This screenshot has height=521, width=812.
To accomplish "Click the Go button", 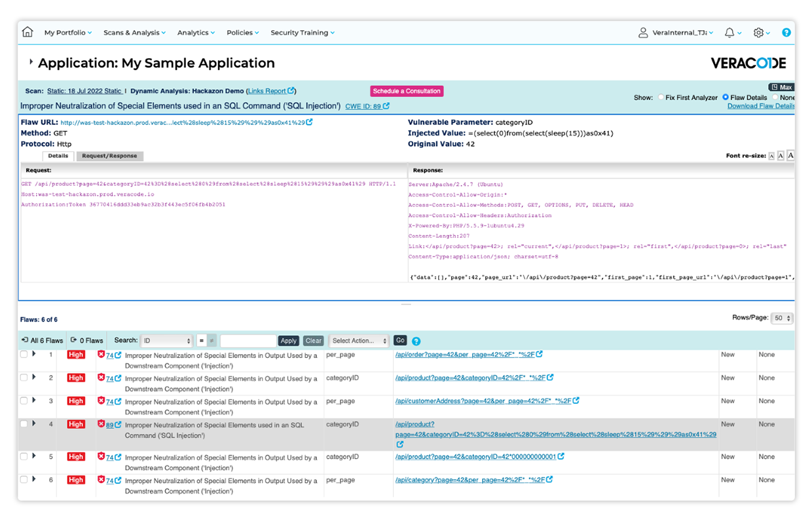I will (400, 340).
